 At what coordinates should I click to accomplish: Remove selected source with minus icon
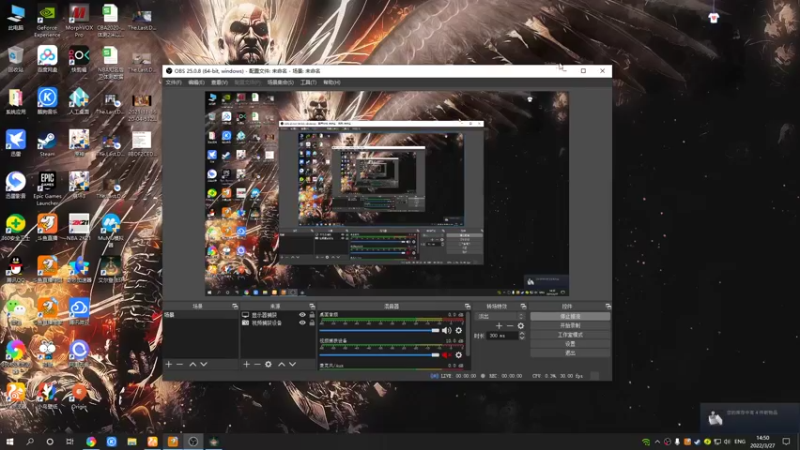(x=257, y=364)
